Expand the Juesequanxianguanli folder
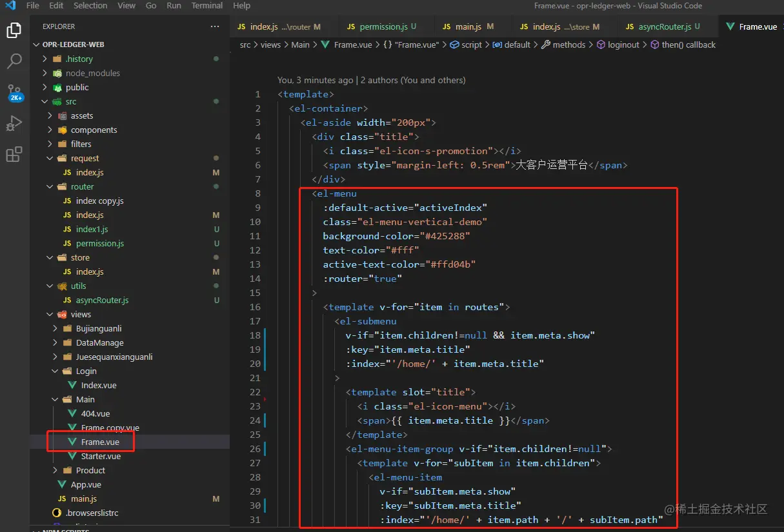 point(114,357)
